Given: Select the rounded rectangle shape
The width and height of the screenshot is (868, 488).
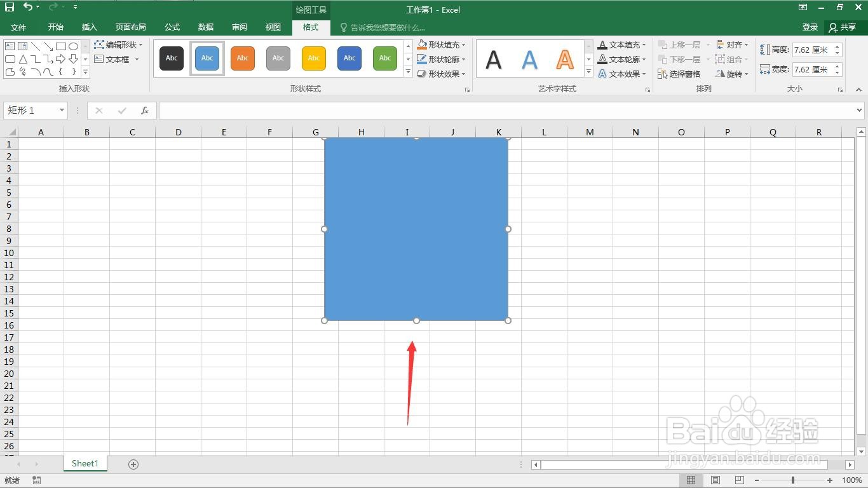Looking at the screenshot, I should (10, 59).
